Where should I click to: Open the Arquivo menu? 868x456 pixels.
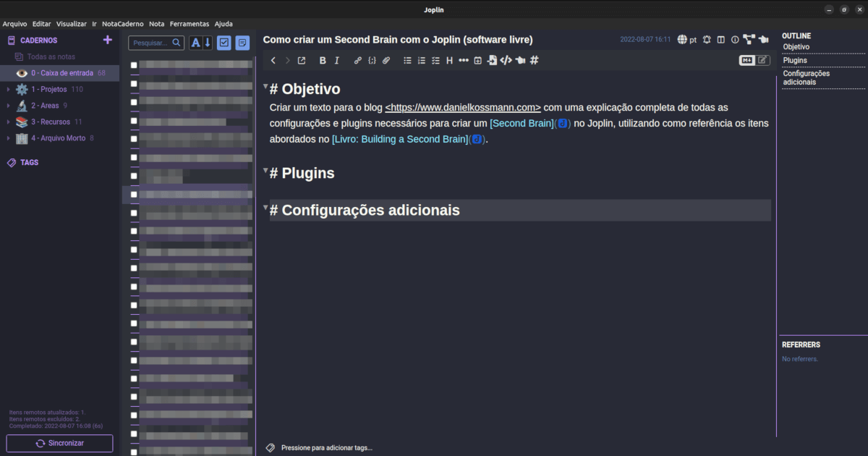(x=14, y=24)
